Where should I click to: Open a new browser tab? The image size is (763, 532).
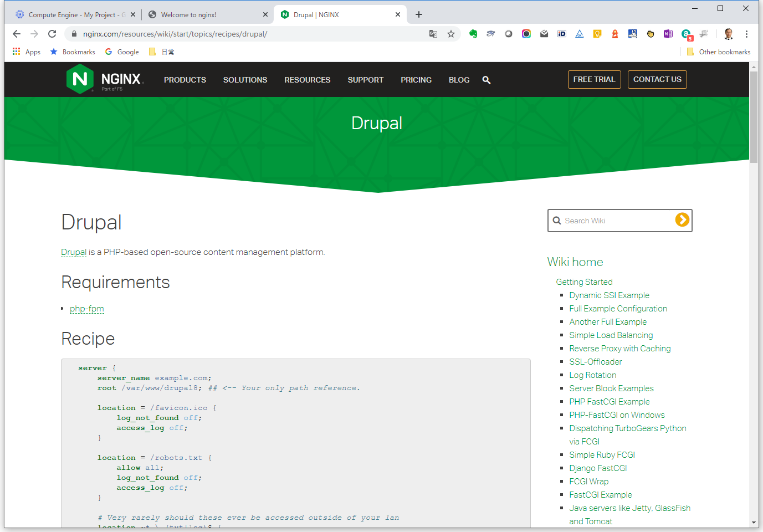[x=419, y=14]
